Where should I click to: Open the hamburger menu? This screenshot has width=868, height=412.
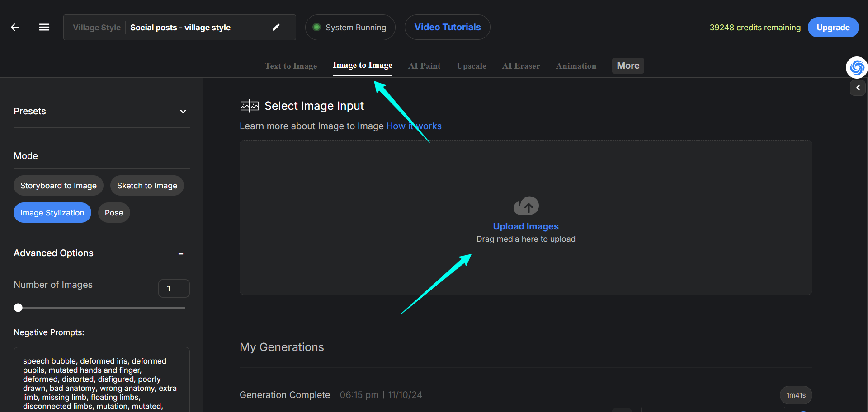pyautogui.click(x=44, y=28)
